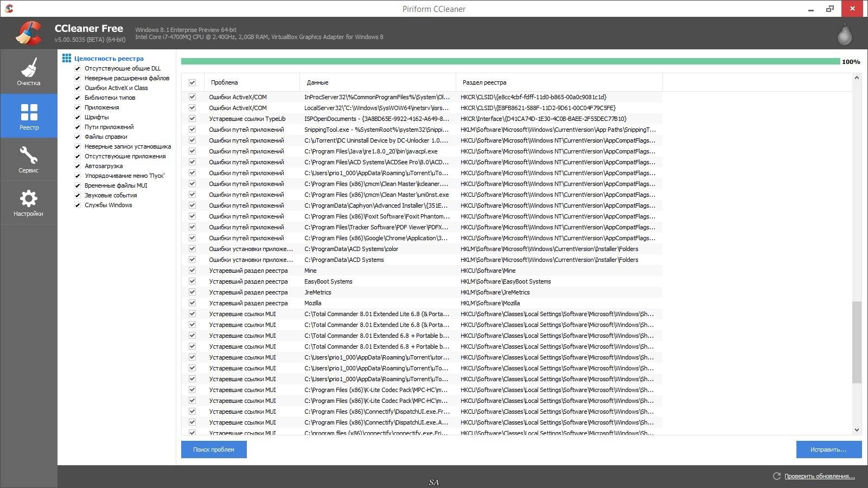868x488 pixels.
Task: Click the scroll-up arrow of results list
Action: (857, 78)
